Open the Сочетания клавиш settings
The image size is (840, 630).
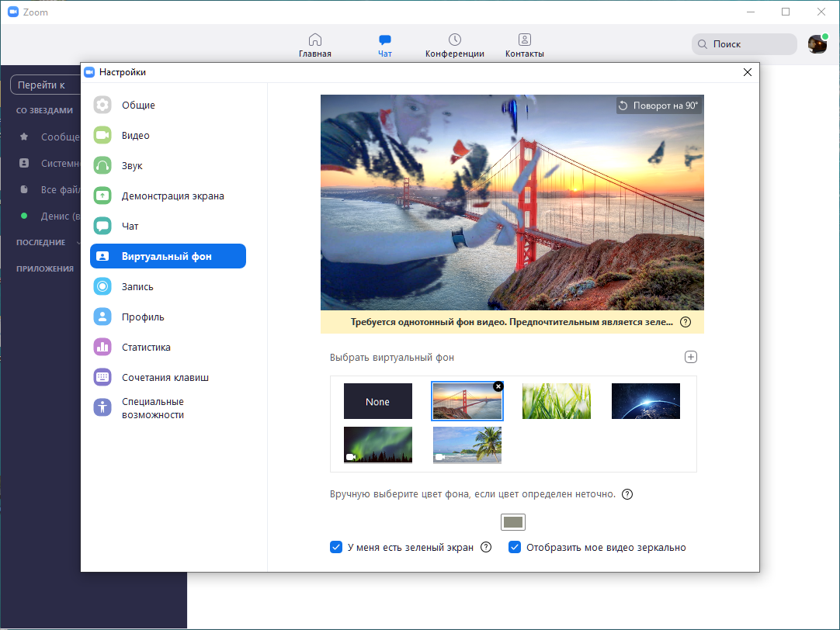(168, 377)
